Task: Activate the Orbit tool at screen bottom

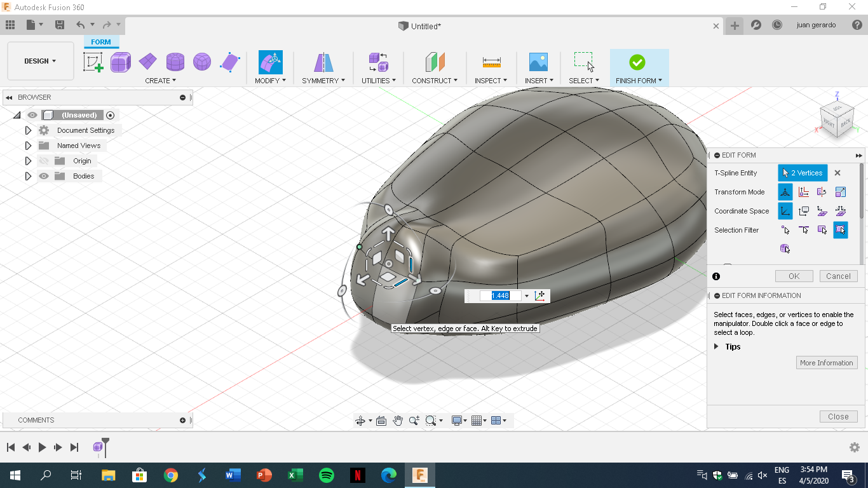Action: 361,420
